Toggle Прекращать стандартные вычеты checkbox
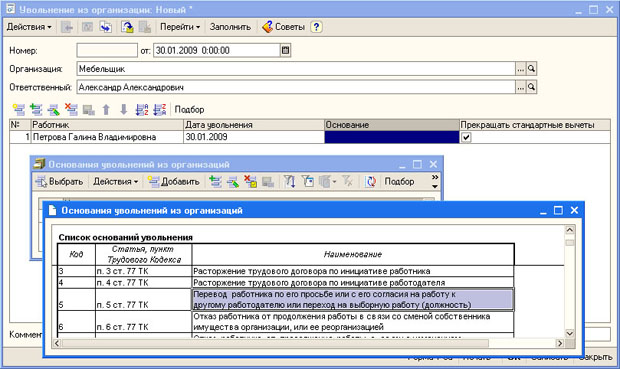Image resolution: width=620 pixels, height=369 pixels. pos(467,137)
